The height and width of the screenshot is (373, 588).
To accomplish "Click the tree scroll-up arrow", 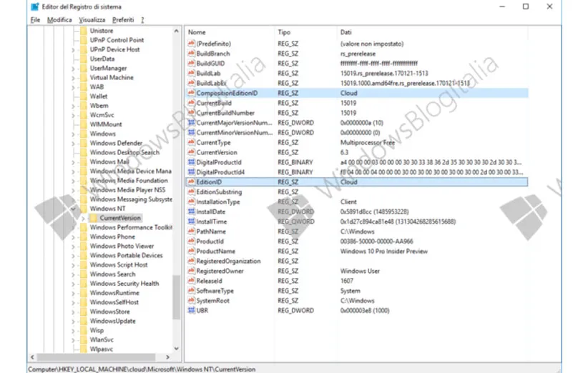I will coord(177,31).
